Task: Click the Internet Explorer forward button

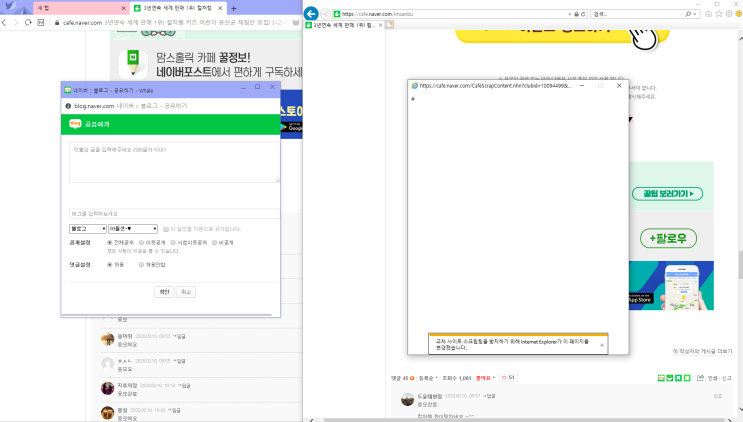Action: point(326,14)
